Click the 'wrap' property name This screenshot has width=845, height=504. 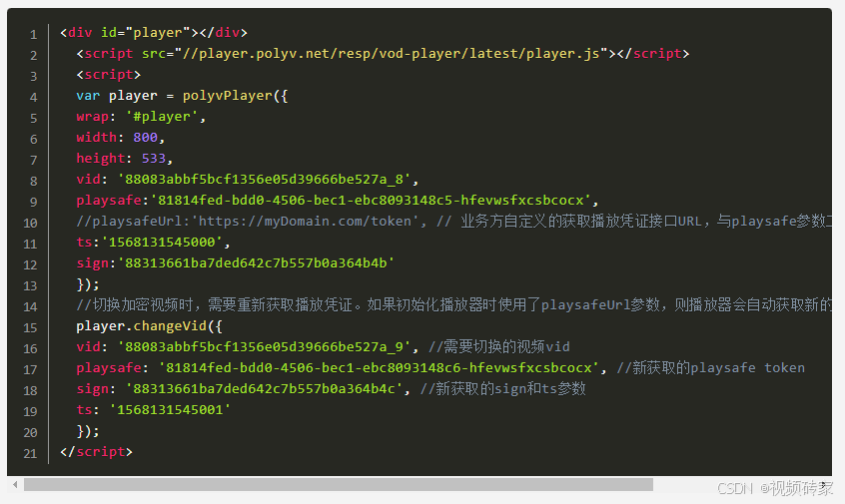pyautogui.click(x=92, y=117)
